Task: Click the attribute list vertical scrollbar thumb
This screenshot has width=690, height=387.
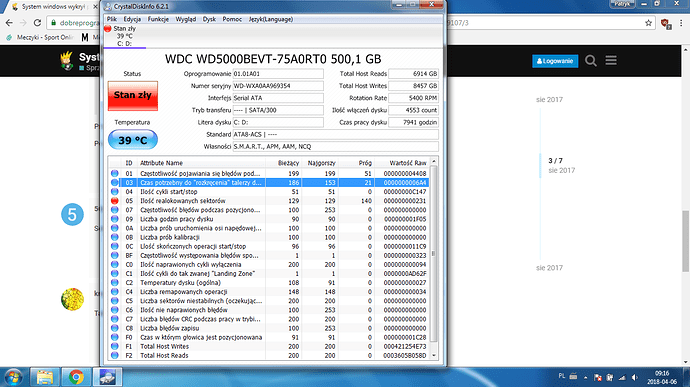Action: pos(434,254)
